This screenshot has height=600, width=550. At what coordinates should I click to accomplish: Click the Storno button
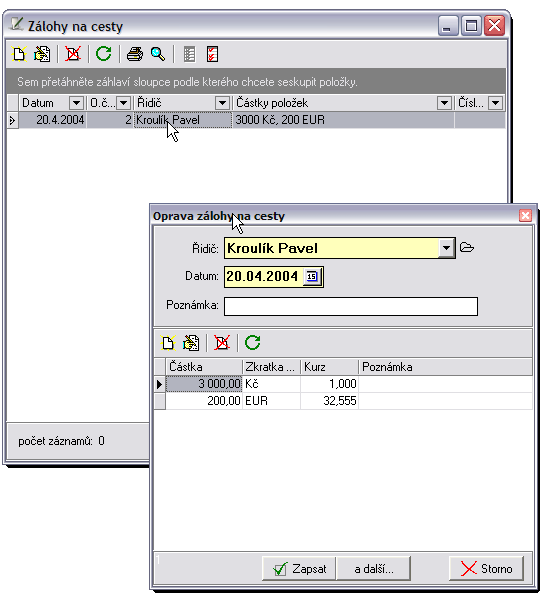pos(486,569)
